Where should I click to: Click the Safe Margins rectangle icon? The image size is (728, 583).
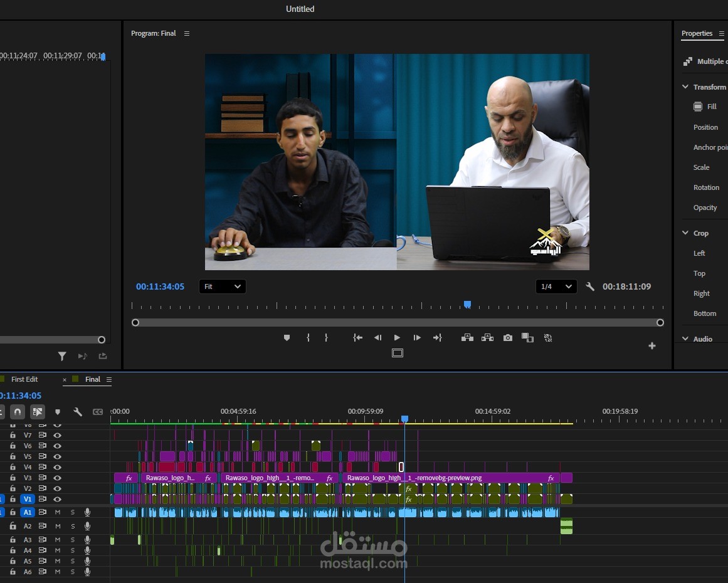(x=398, y=353)
